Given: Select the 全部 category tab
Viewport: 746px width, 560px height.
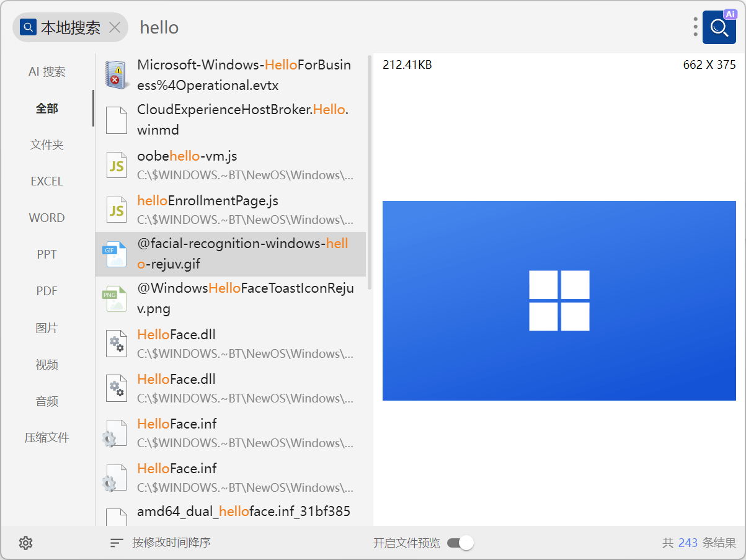Looking at the screenshot, I should [47, 109].
